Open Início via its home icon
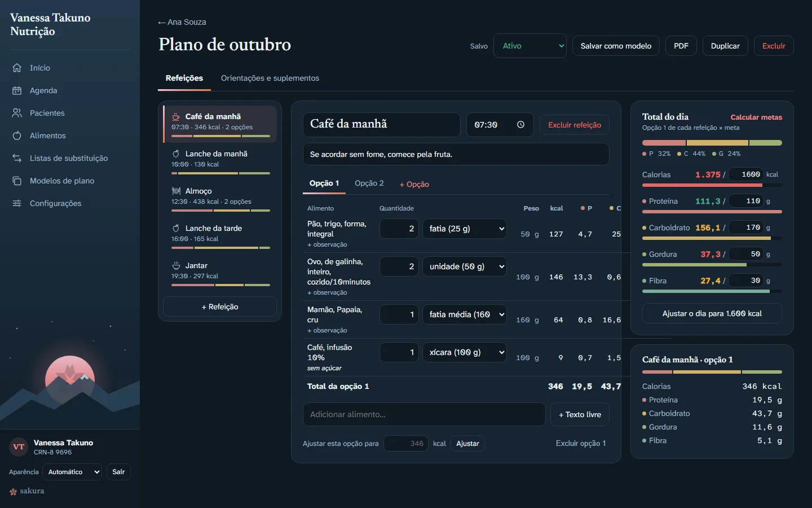 (x=17, y=68)
